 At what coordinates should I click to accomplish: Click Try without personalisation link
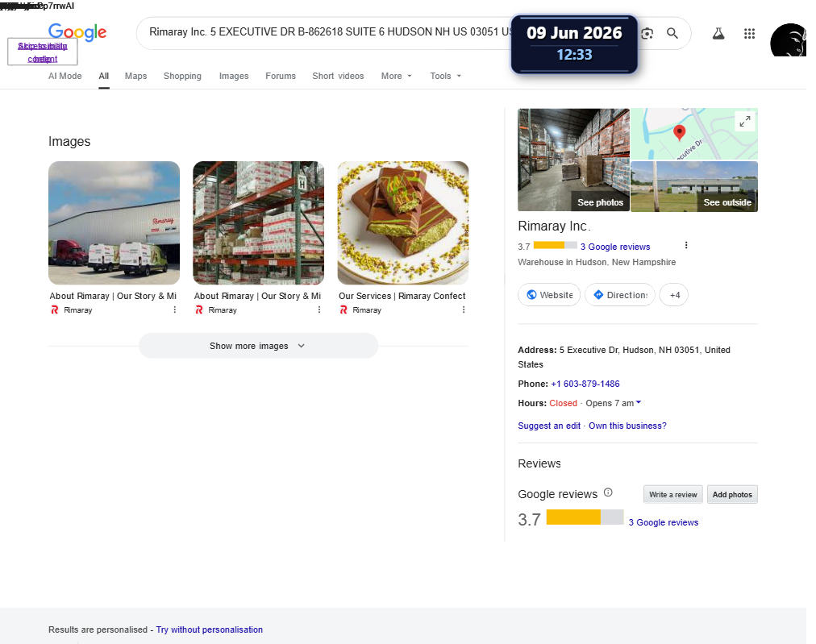(x=209, y=629)
